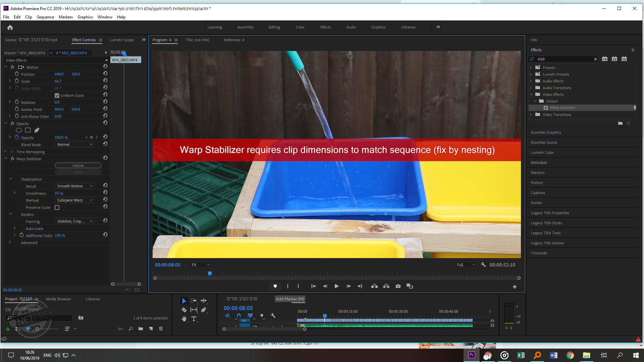Open the Sequence menu
Viewport: 644px width, 362px height.
pos(45,17)
